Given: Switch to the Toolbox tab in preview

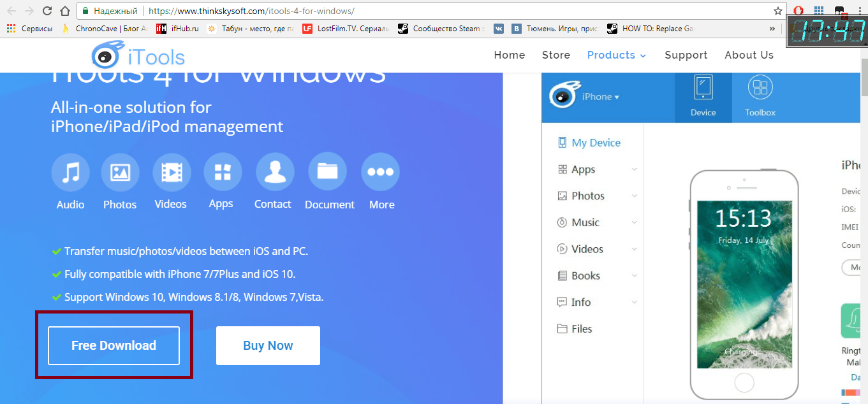Looking at the screenshot, I should point(760,97).
